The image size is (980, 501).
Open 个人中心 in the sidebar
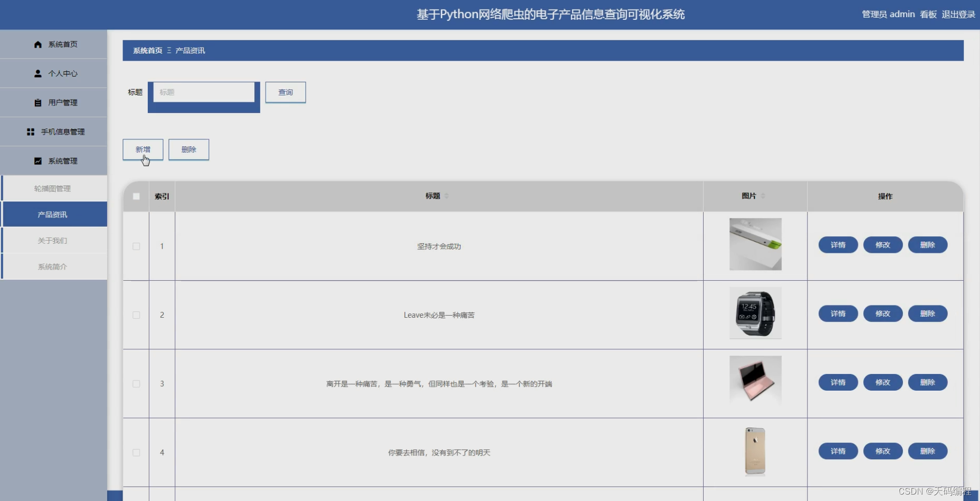pos(54,73)
